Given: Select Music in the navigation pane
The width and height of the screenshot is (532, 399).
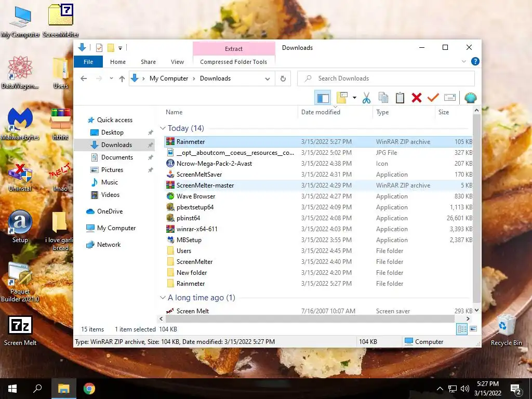Looking at the screenshot, I should 109,182.
